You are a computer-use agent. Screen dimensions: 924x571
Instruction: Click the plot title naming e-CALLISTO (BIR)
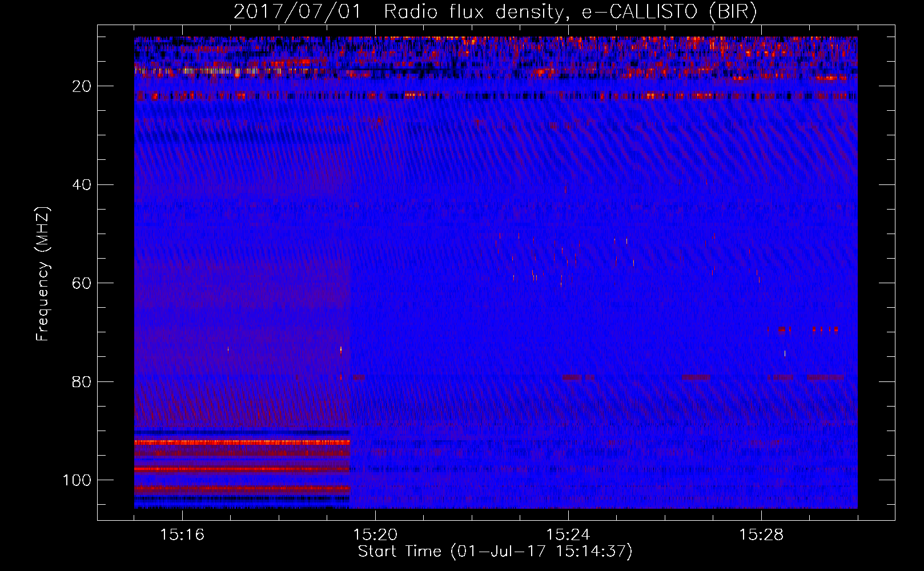495,11
